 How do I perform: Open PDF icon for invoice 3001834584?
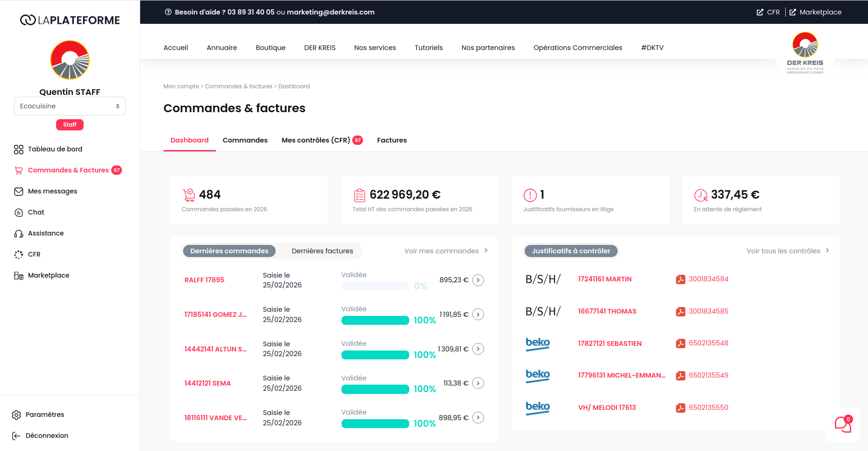[x=680, y=279]
